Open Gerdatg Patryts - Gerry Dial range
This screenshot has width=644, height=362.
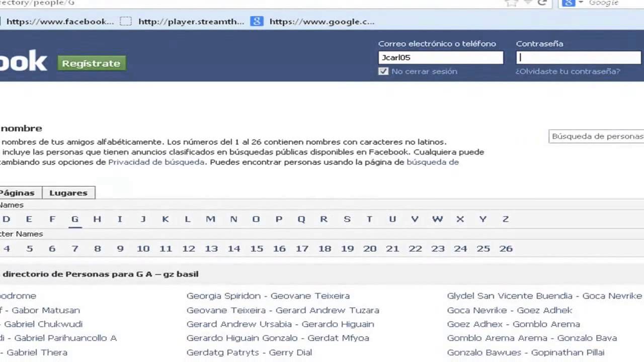[249, 352]
